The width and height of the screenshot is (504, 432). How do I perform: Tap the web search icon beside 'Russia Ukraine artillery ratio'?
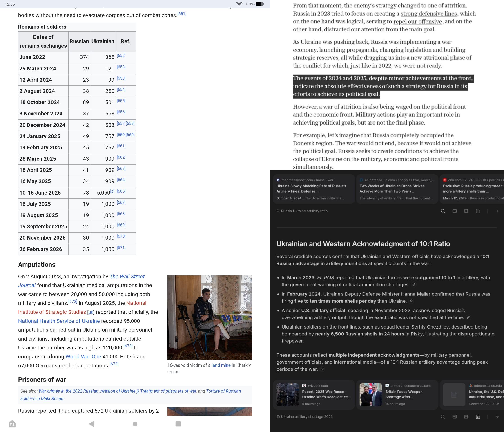443,211
